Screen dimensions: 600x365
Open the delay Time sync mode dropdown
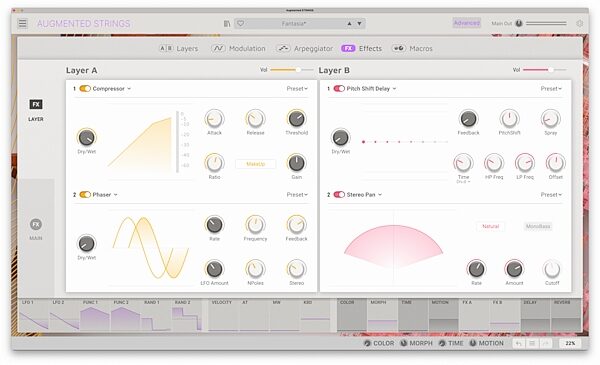463,182
